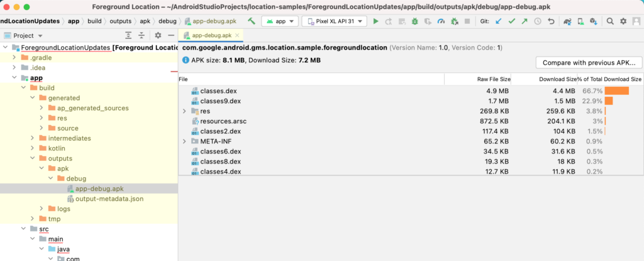The width and height of the screenshot is (644, 261).
Task: Click the debug breadcrumb in navigation bar
Action: [167, 21]
